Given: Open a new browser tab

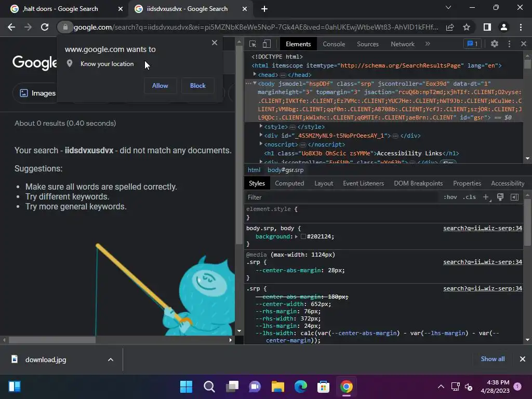Looking at the screenshot, I should pos(264,9).
